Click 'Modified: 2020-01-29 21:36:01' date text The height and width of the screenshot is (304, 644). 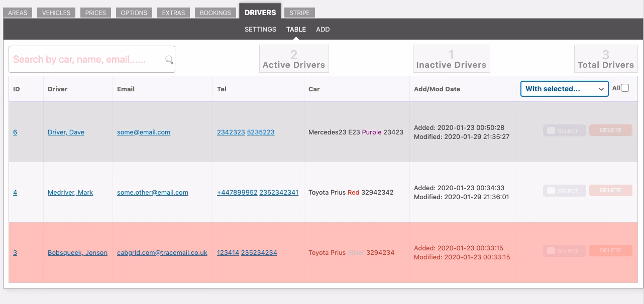tap(461, 197)
